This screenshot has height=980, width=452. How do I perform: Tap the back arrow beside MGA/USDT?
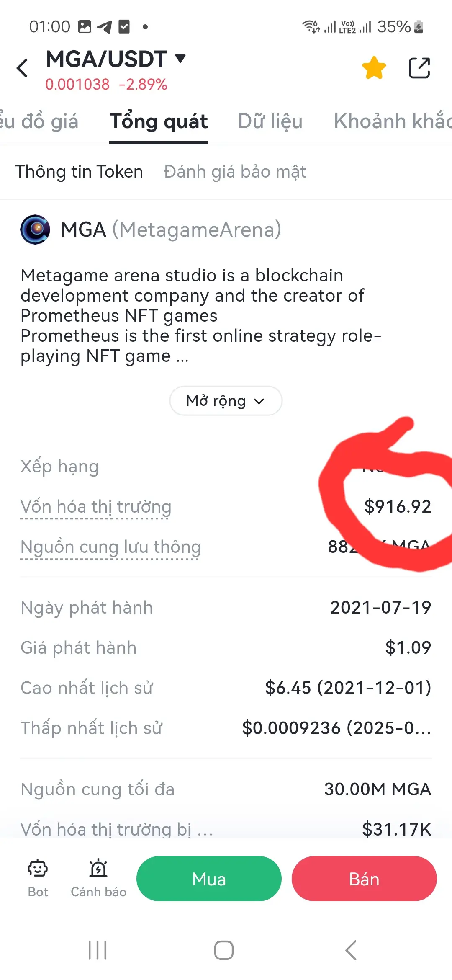click(22, 68)
